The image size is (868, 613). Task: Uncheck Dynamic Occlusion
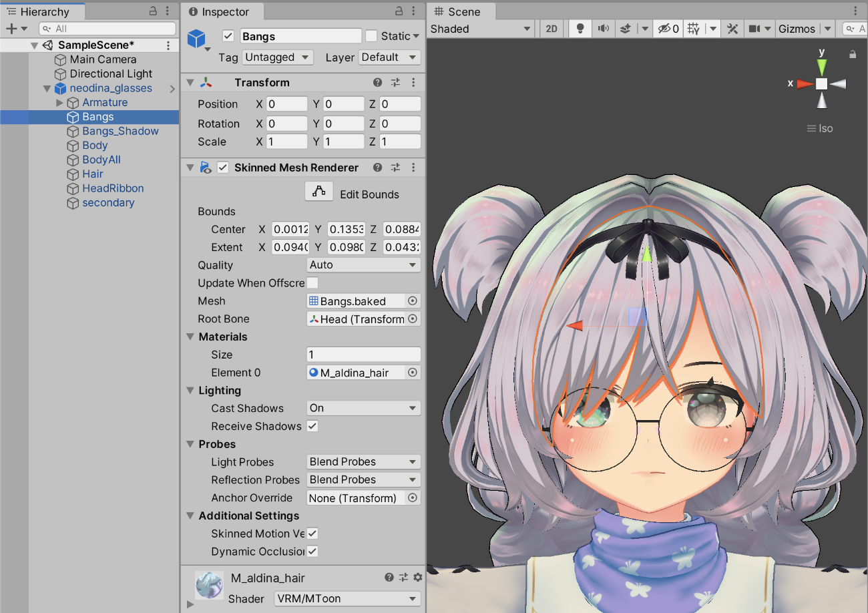click(x=312, y=552)
